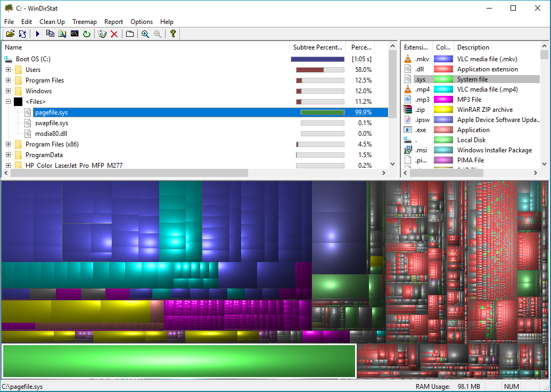Open the Treemap menu
This screenshot has width=551, height=392.
click(x=84, y=22)
